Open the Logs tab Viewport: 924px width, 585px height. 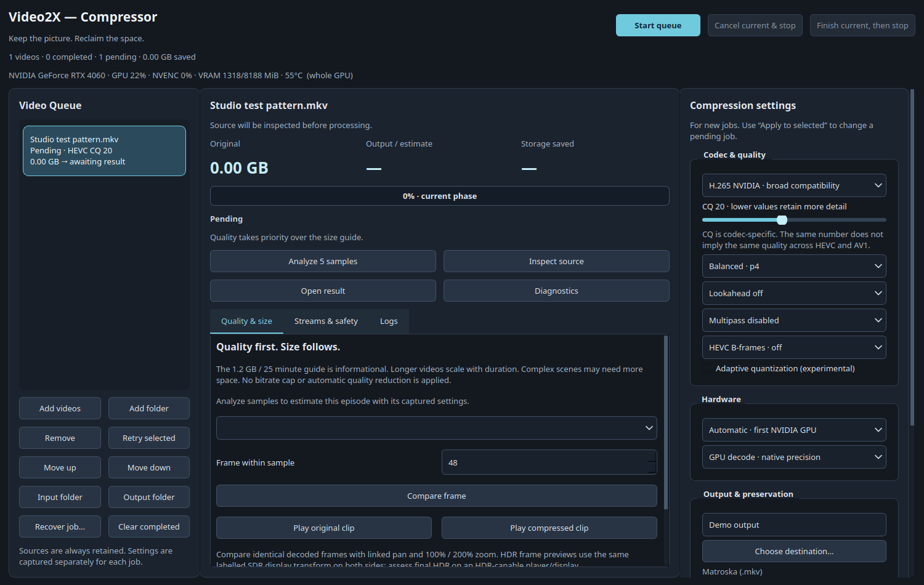click(x=389, y=321)
